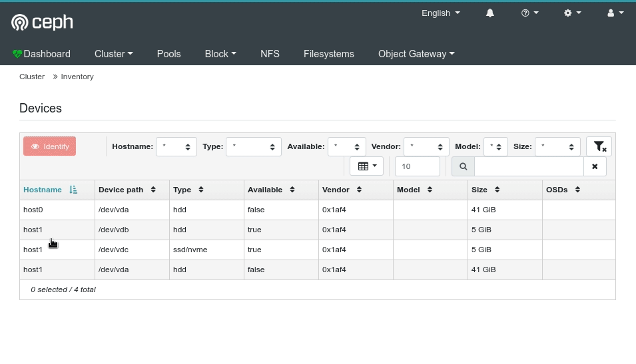Open Size filter dropdown
The image size is (636, 364).
[557, 146]
